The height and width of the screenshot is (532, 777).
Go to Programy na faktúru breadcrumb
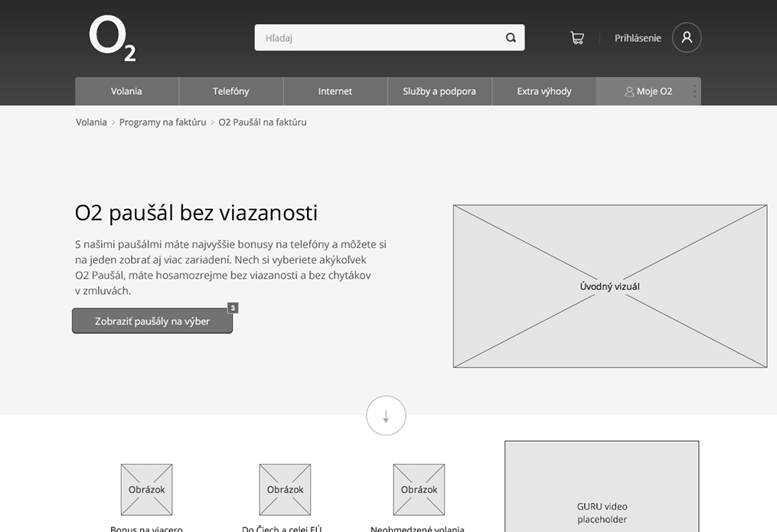click(162, 122)
